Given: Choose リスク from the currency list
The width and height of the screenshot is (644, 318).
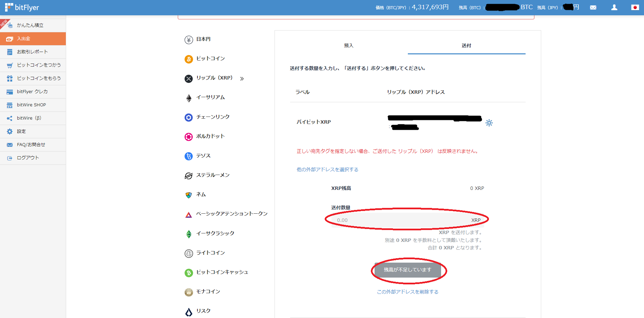Looking at the screenshot, I should pyautogui.click(x=203, y=311).
